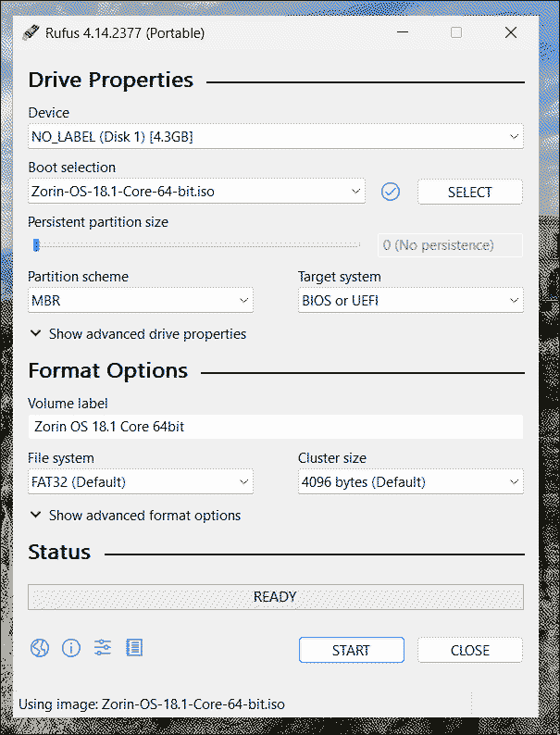Screen dimensions: 560x735
Task: Click the 'Format Options' heading
Action: click(107, 370)
